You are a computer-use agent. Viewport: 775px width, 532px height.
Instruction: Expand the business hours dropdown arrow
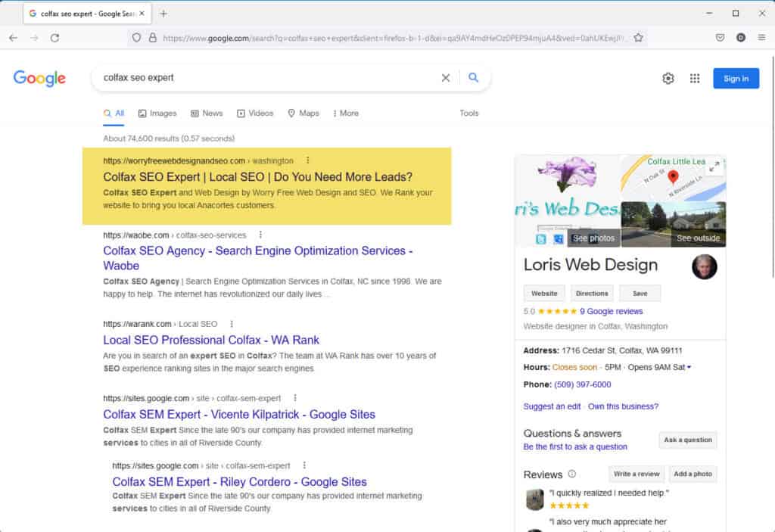click(689, 367)
